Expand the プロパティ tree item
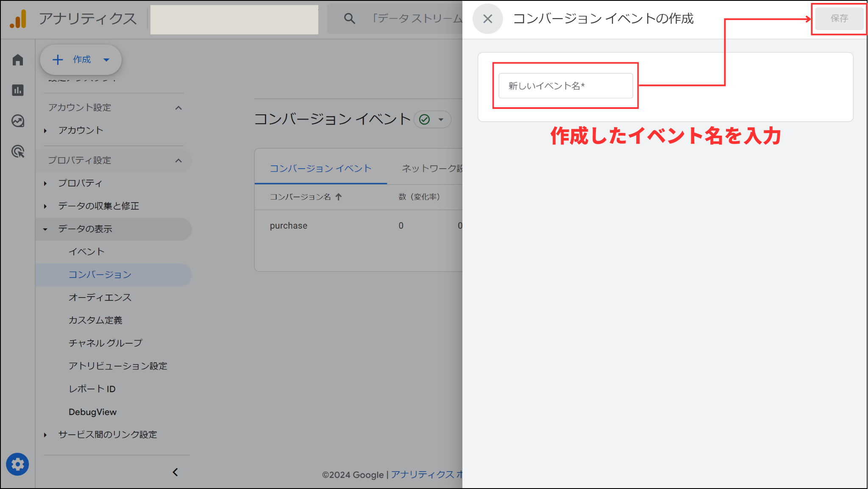868x489 pixels. [x=45, y=183]
